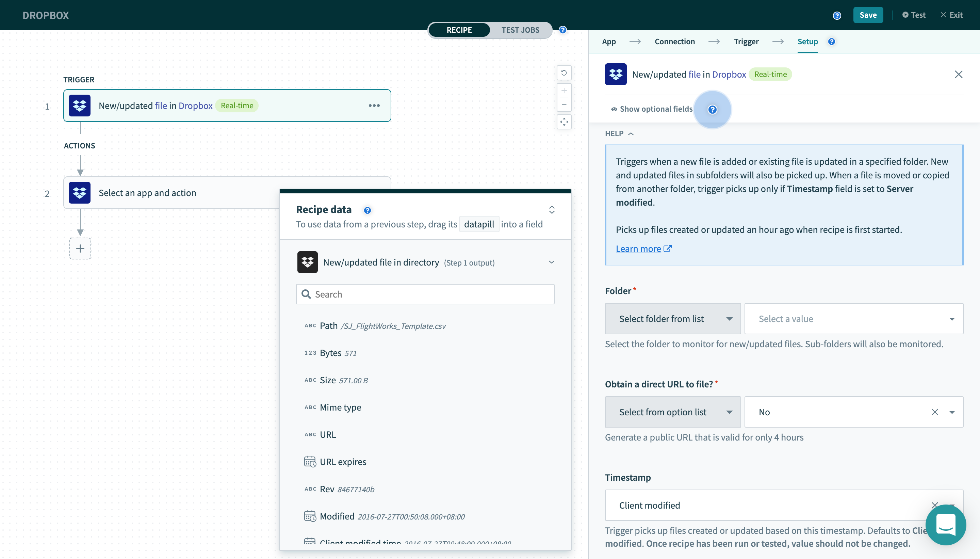Open the 'Select folder from list' dropdown
Screen dimensions: 980x559
click(672, 319)
